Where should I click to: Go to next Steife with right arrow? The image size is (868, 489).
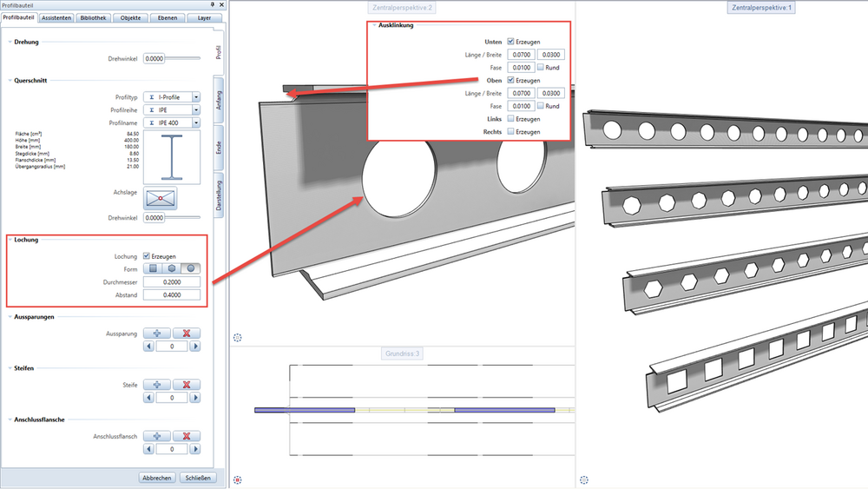point(194,398)
